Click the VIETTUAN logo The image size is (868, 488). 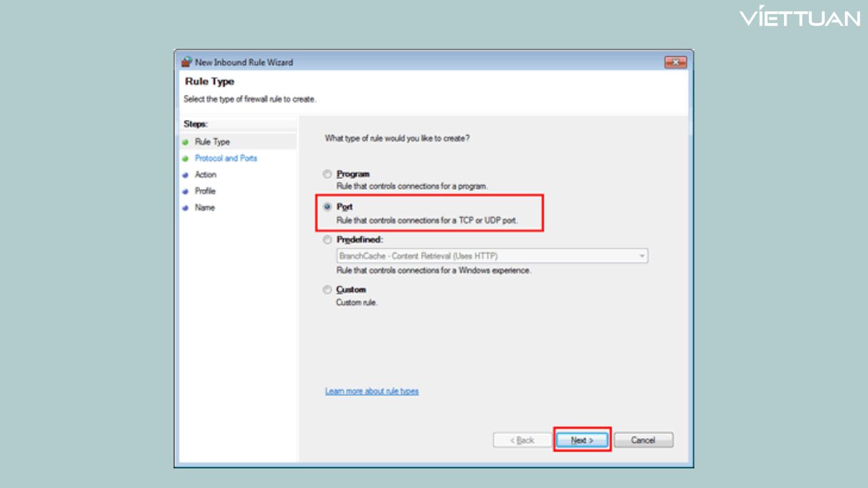[x=799, y=18]
